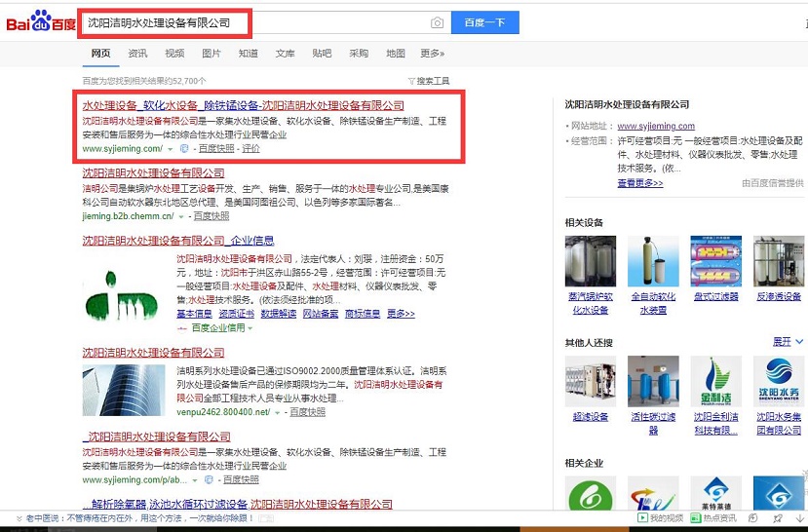Open 搜索工具 filter
The image size is (808, 532).
click(x=429, y=81)
